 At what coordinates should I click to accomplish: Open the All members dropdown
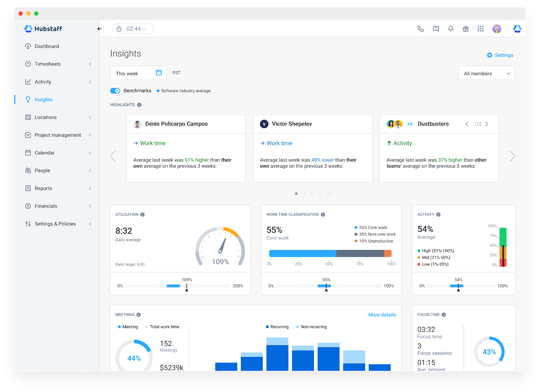pyautogui.click(x=486, y=73)
